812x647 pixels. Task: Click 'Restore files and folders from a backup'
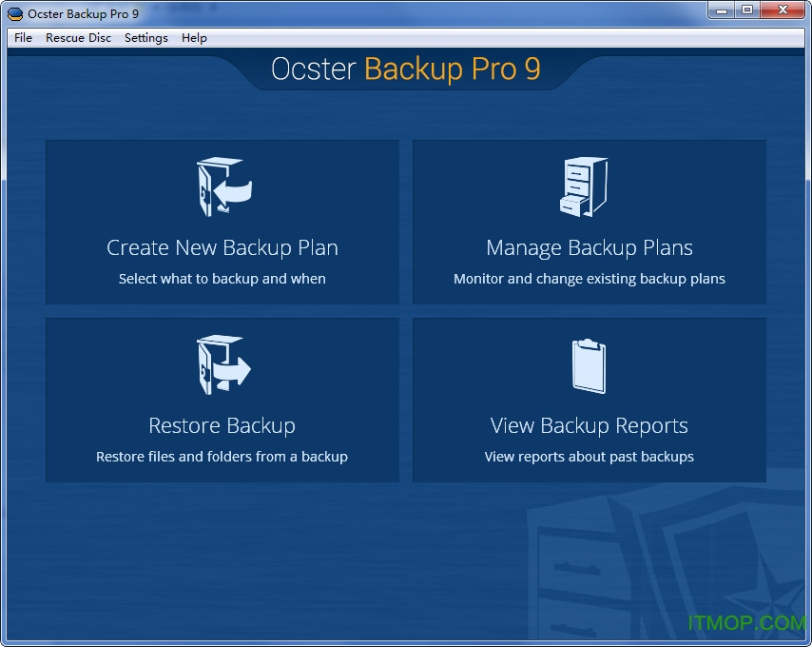tap(222, 457)
